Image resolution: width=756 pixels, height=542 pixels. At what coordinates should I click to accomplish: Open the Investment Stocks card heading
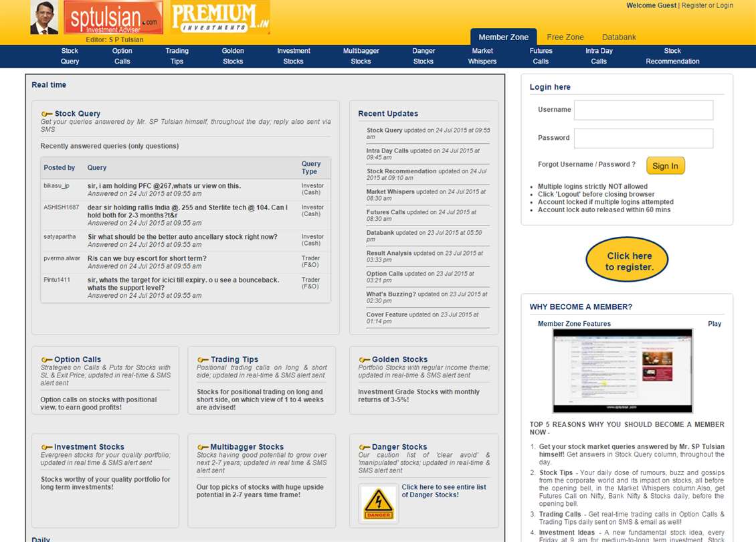pos(89,448)
